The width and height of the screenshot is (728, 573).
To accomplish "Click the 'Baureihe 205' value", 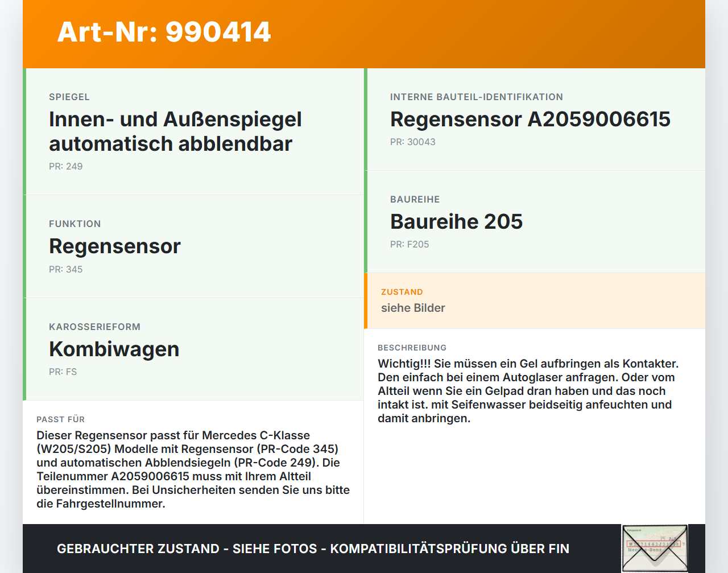I will [456, 222].
